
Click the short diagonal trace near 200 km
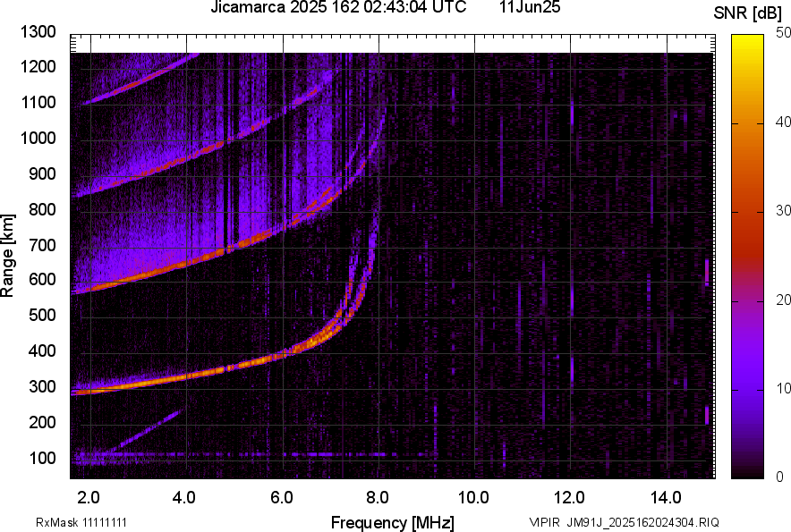click(x=148, y=429)
